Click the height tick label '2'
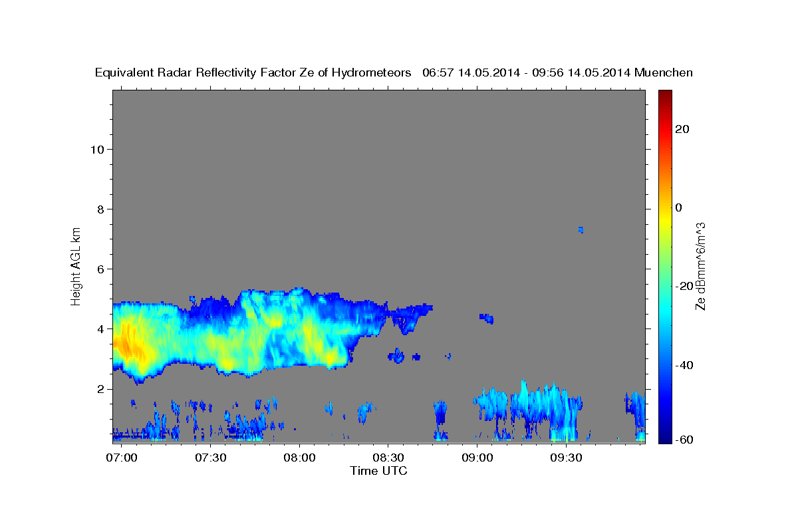Image resolution: width=798 pixels, height=532 pixels. pos(101,389)
